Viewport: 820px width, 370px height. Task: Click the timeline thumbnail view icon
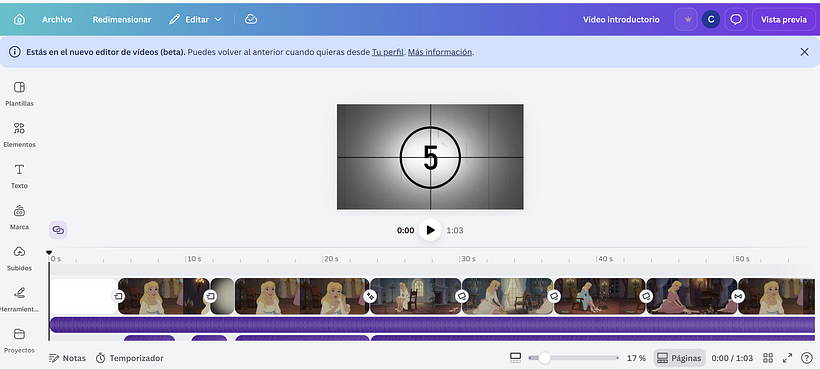point(515,358)
